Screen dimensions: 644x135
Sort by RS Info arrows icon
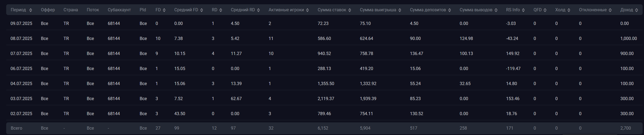click(523, 10)
